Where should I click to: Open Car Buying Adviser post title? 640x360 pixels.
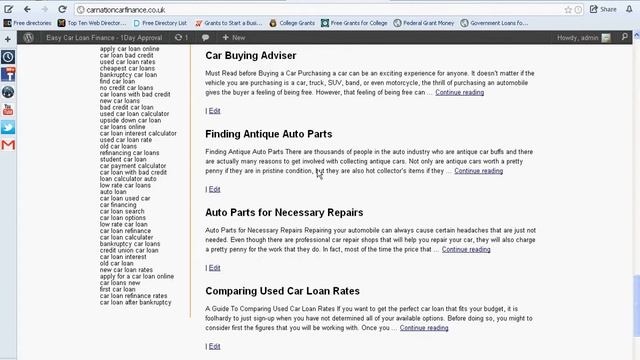click(x=251, y=56)
